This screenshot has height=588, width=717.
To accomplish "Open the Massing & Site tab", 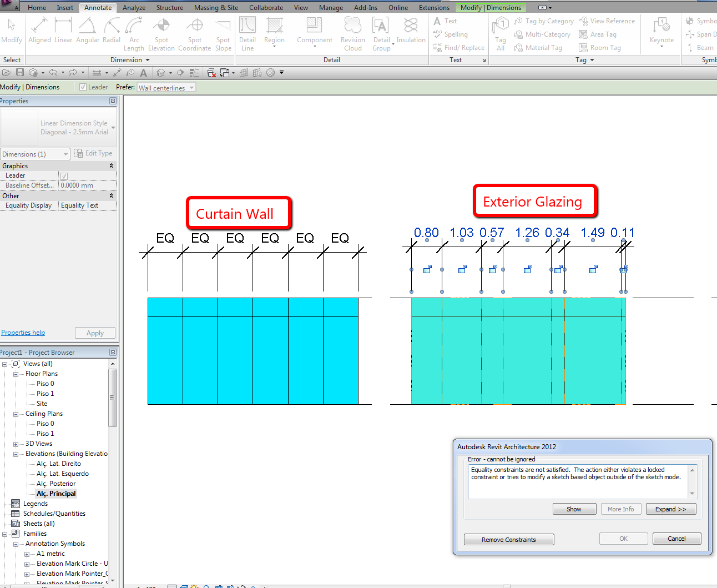I will tap(216, 8).
